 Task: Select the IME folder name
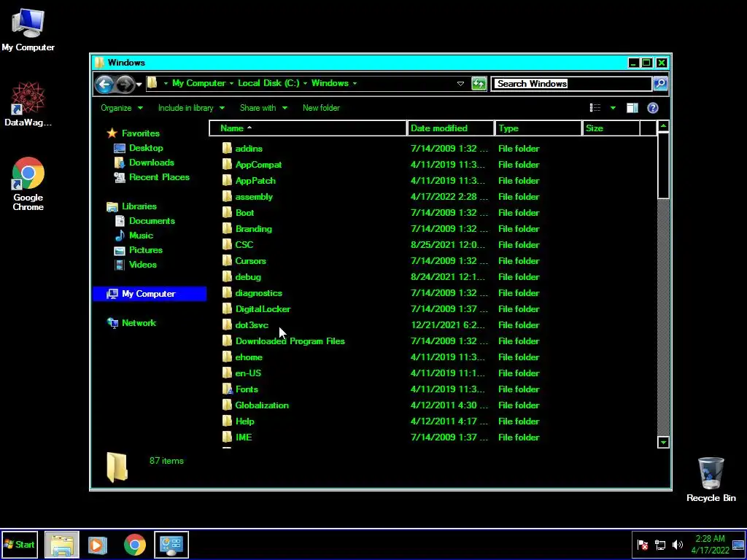pyautogui.click(x=244, y=437)
